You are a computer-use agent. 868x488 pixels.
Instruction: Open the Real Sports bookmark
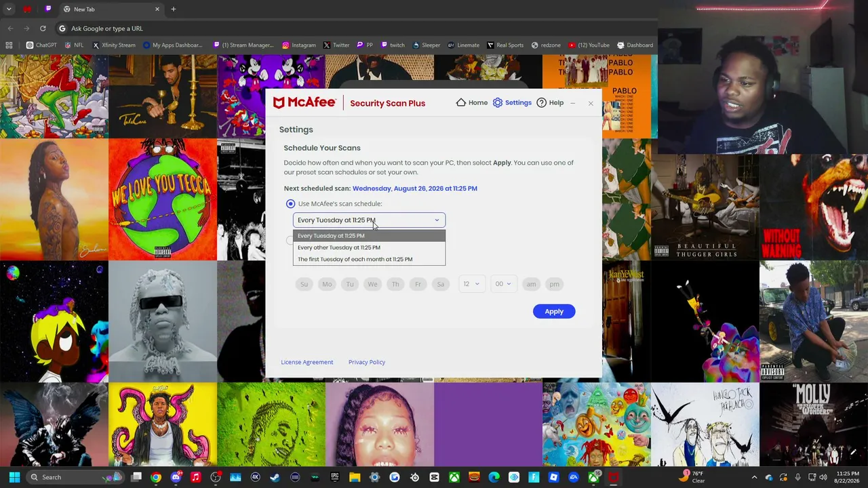tap(505, 45)
